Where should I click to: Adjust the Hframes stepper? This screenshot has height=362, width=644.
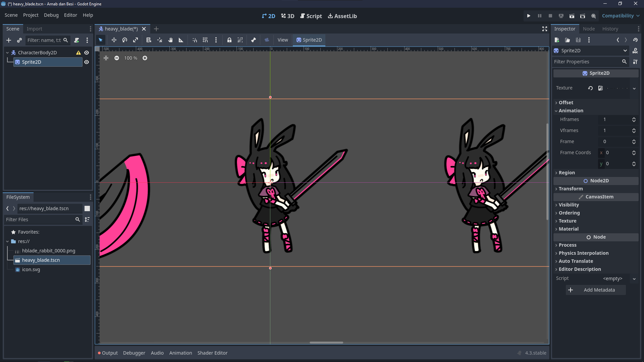pos(634,120)
